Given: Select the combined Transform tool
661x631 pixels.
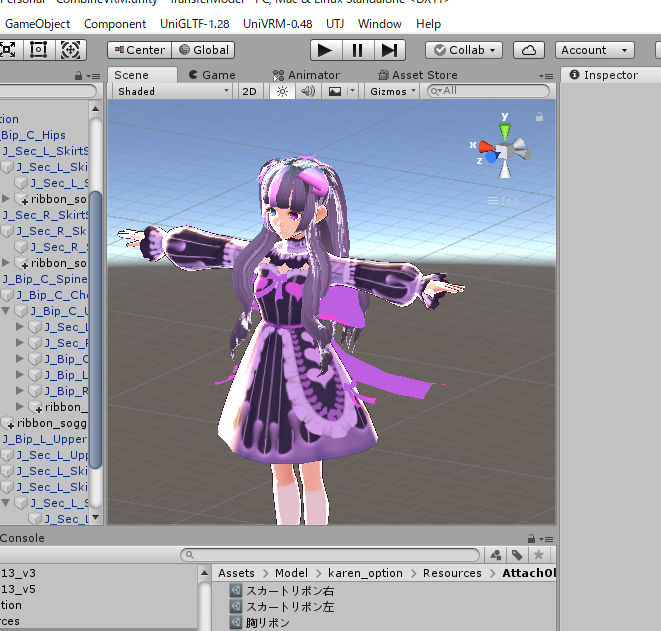Looking at the screenshot, I should pyautogui.click(x=71, y=50).
